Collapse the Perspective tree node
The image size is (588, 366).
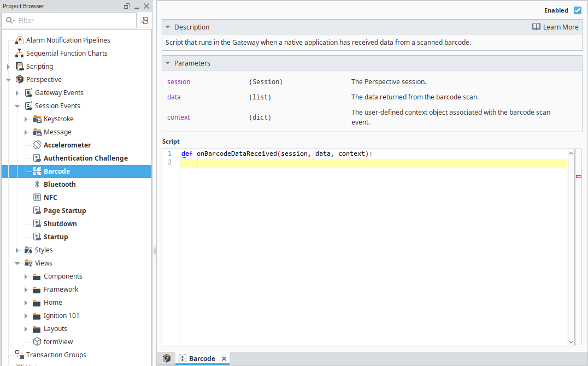coord(8,80)
